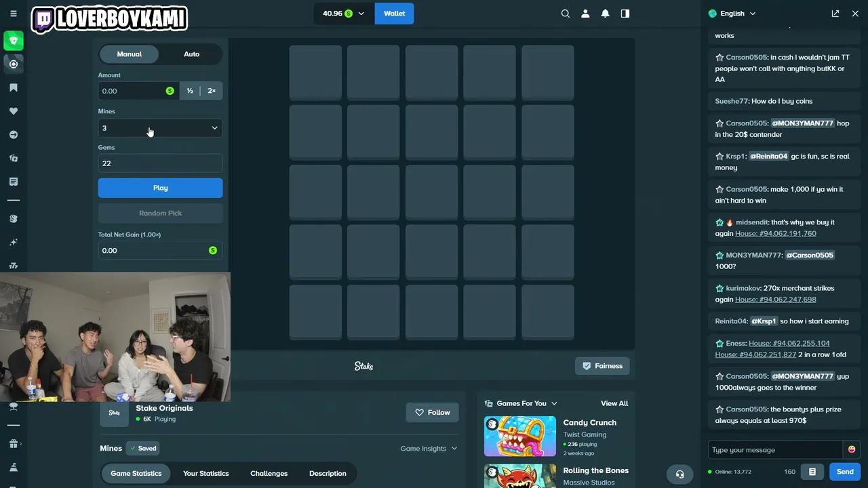Image resolution: width=868 pixels, height=488 pixels.
Task: Click View All games link
Action: pyautogui.click(x=614, y=403)
